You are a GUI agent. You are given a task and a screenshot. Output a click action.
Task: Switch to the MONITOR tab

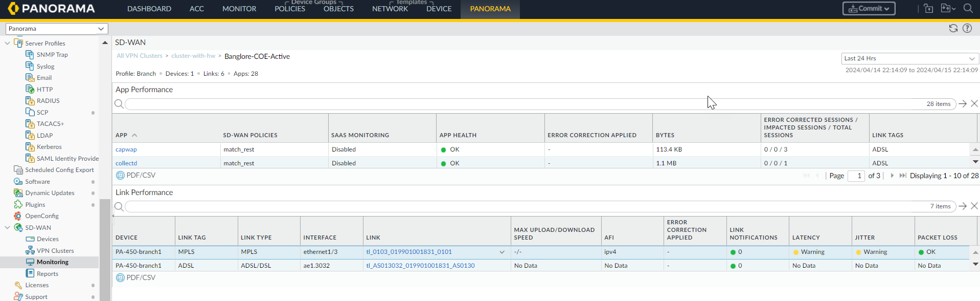coord(239,9)
